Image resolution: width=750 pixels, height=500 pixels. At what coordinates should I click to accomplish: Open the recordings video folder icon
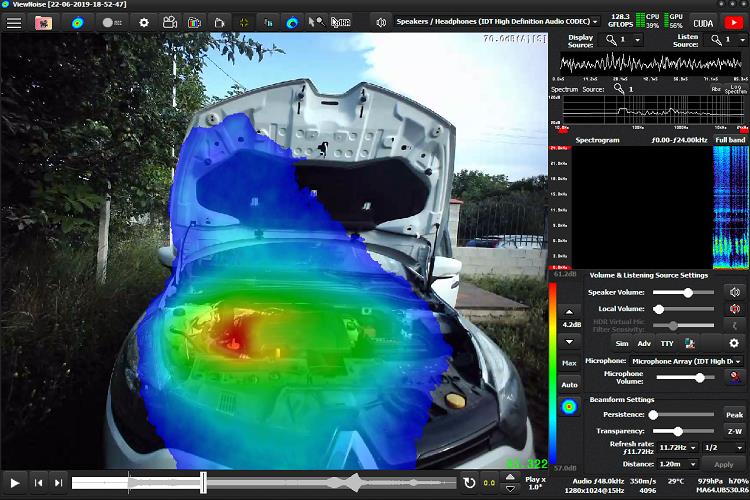[44, 22]
